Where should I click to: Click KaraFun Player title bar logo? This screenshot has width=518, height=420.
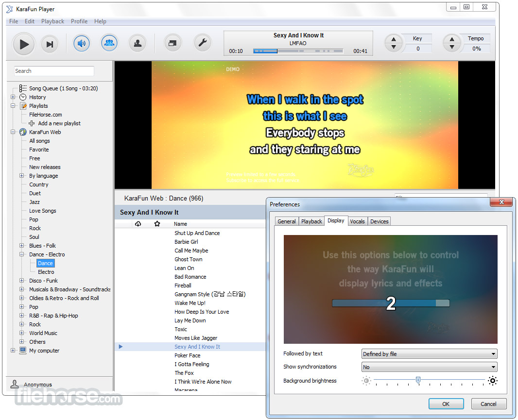pyautogui.click(x=10, y=9)
